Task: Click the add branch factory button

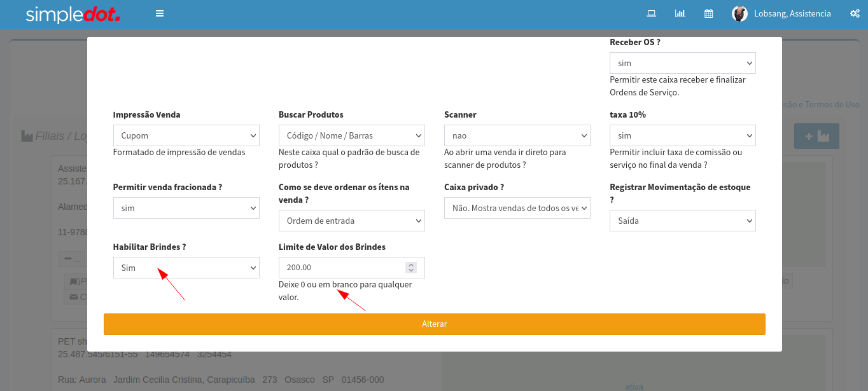Action: click(816, 136)
